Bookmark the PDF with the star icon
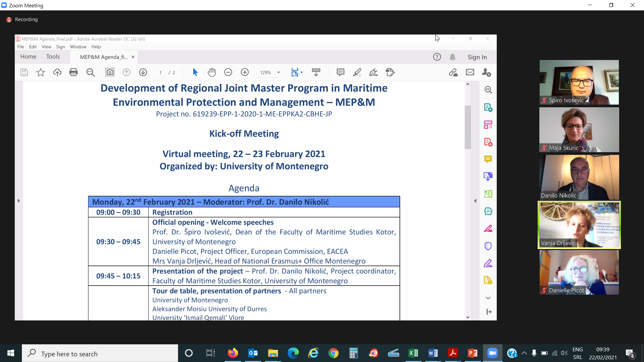 tap(41, 72)
